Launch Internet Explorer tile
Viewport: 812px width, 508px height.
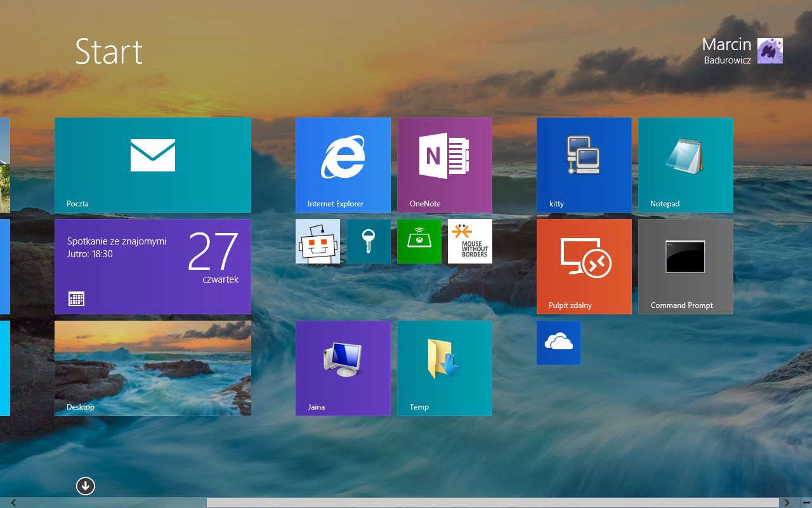(343, 165)
